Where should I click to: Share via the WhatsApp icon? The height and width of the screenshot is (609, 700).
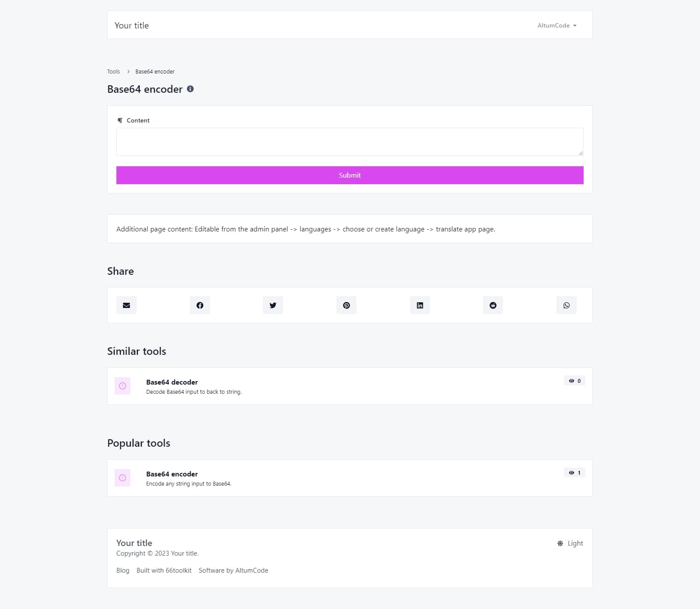(x=567, y=305)
